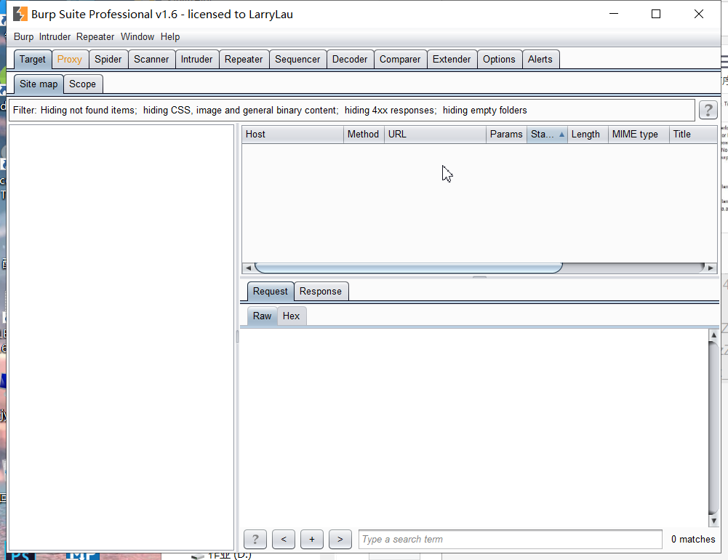Click the Burp Suite logo in title bar

coord(19,13)
